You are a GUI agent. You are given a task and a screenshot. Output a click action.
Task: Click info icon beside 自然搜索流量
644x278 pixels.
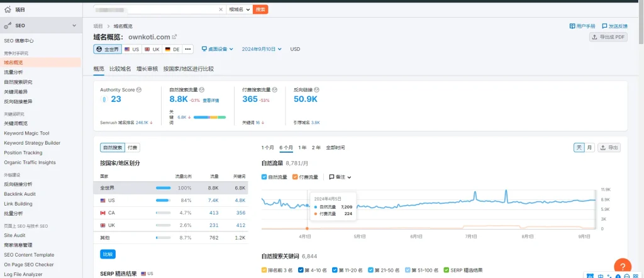click(x=202, y=89)
